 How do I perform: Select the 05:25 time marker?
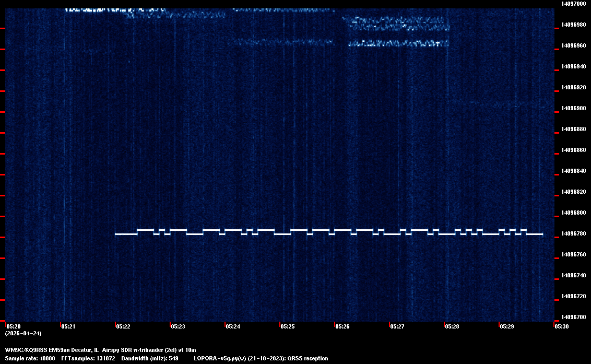288,326
